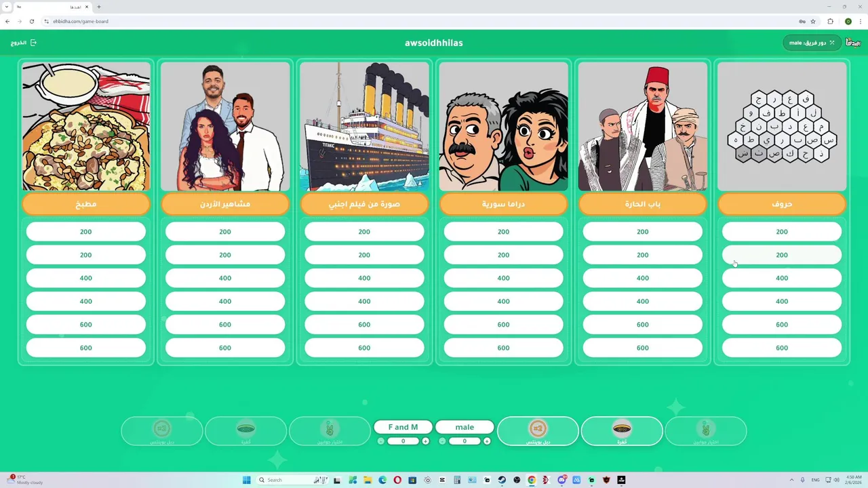Close the current browser tab
Image resolution: width=868 pixels, height=488 pixels.
[x=87, y=7]
